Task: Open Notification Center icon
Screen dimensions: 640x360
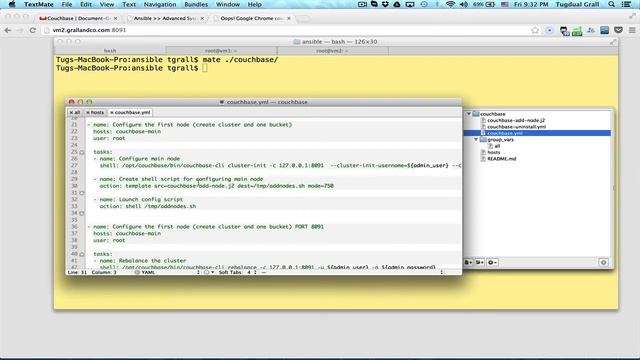Action: tap(627, 4)
